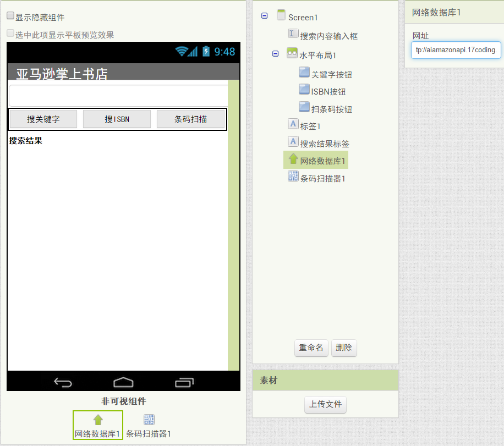Viewport: 504px width, 446px height.
Task: Enable the 显示隐藏组件 checkbox
Action: coord(10,16)
